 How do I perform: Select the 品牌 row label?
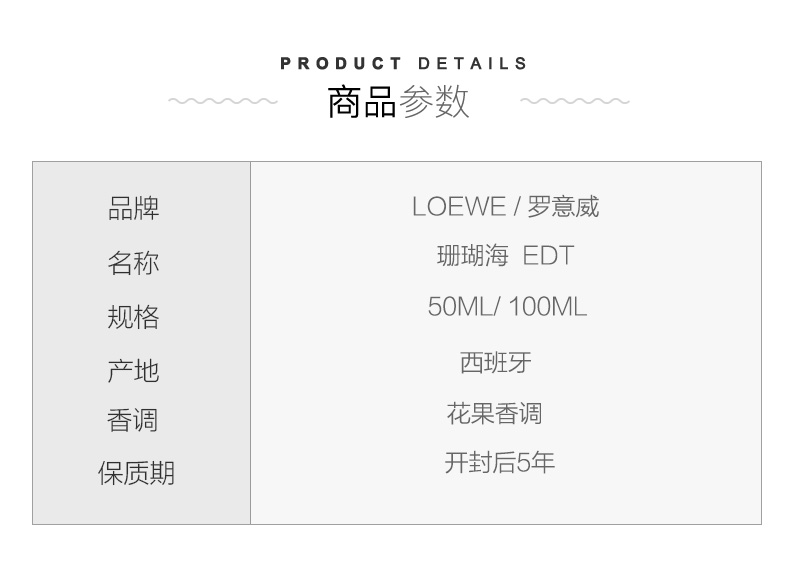pos(133,209)
